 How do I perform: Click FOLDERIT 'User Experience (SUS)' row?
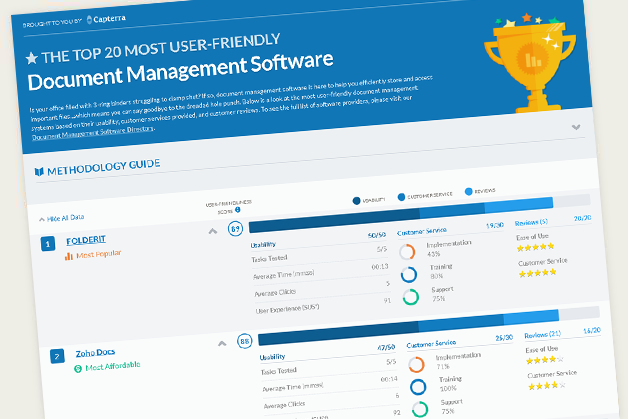[x=324, y=304]
